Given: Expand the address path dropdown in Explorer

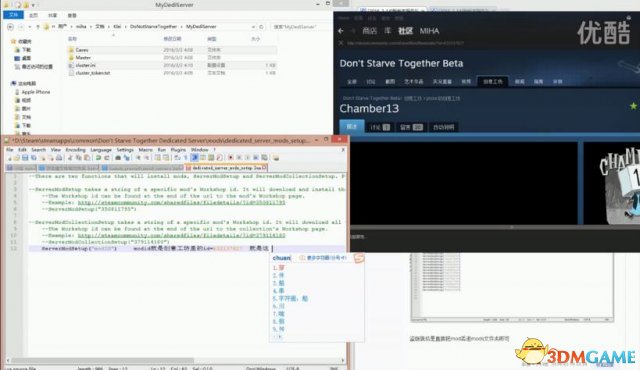Looking at the screenshot, I should (x=253, y=27).
